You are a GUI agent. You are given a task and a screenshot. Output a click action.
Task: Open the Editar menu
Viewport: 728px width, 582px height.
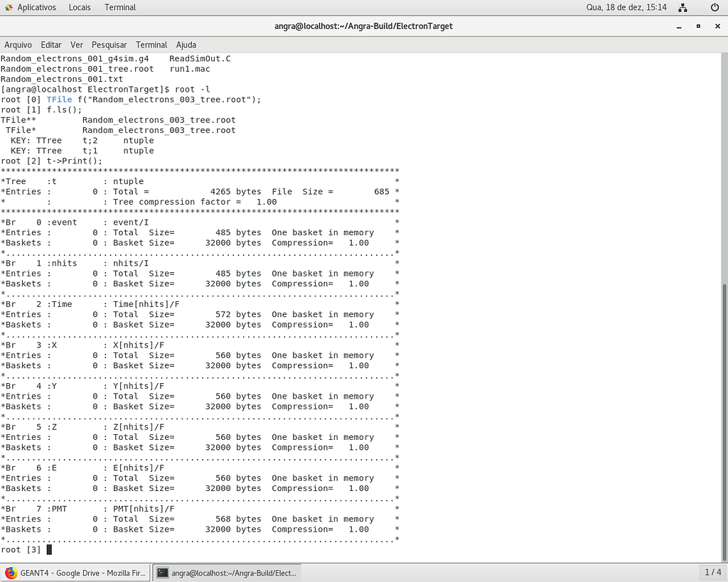[50, 44]
